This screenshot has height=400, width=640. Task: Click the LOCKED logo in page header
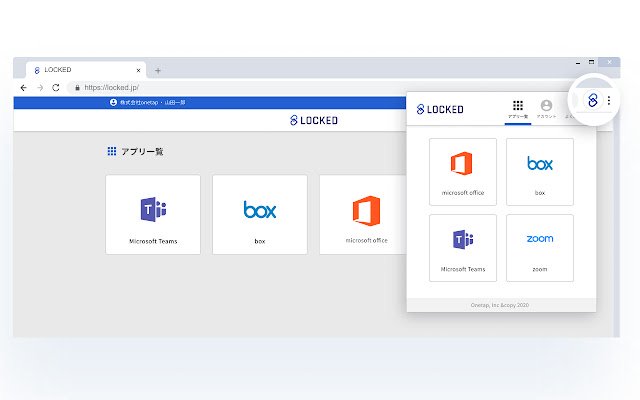(x=313, y=120)
